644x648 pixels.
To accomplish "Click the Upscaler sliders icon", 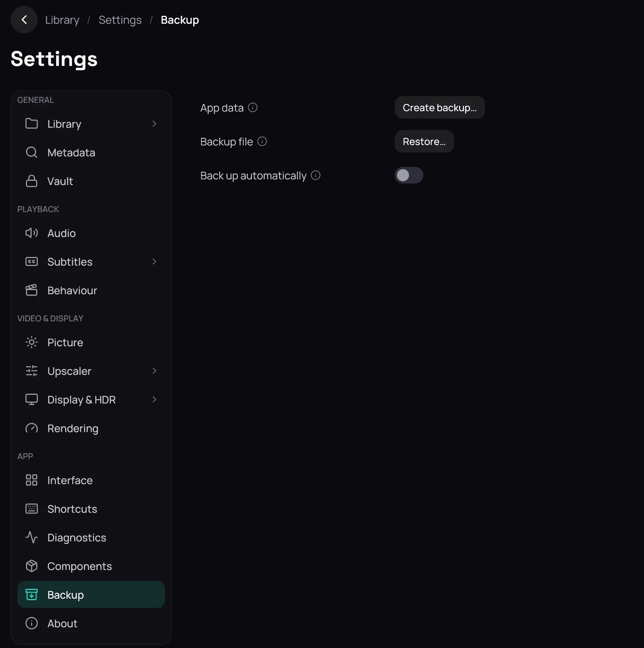I will click(32, 371).
